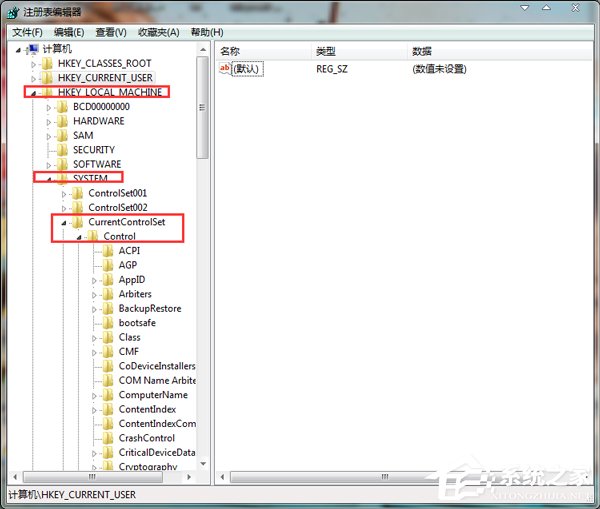Click the (数值未设置) data cell
600x509 pixels.
tap(439, 69)
